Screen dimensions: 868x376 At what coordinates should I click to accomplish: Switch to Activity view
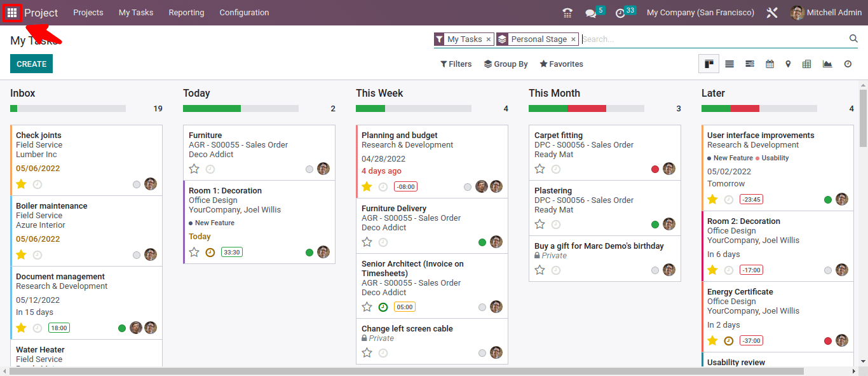pos(848,64)
